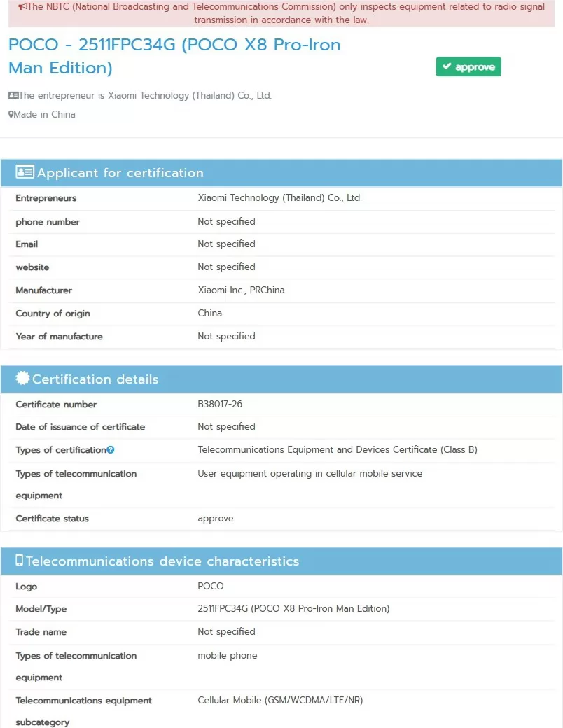
Task: Open the POCO X8 Pro-Iron Man Edition title
Action: pyautogui.click(x=174, y=56)
